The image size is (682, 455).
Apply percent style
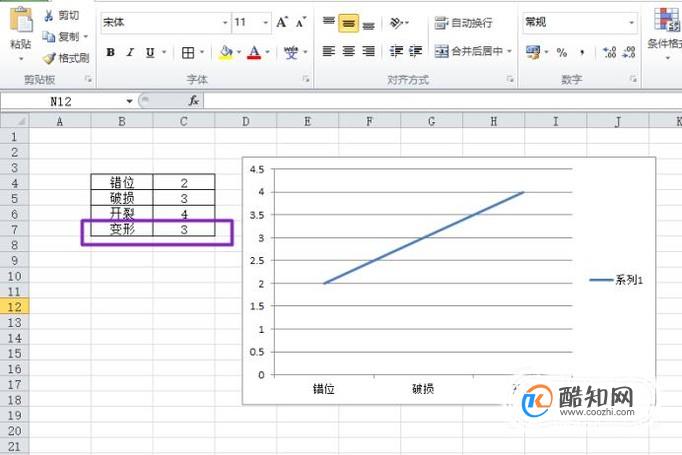[562, 53]
